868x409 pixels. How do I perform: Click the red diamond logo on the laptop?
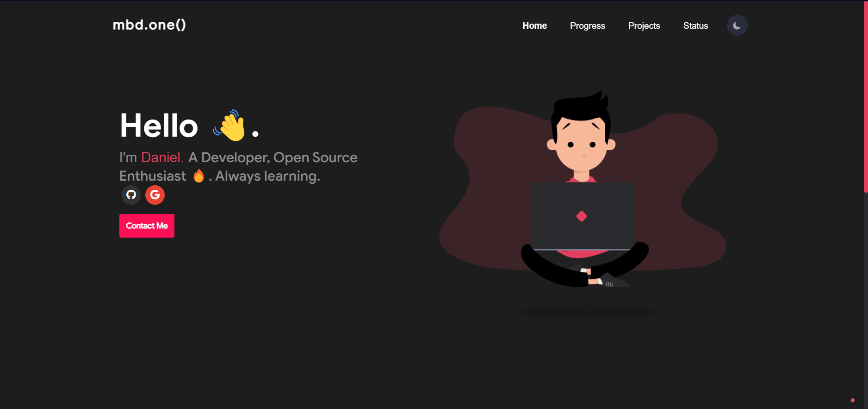point(582,216)
